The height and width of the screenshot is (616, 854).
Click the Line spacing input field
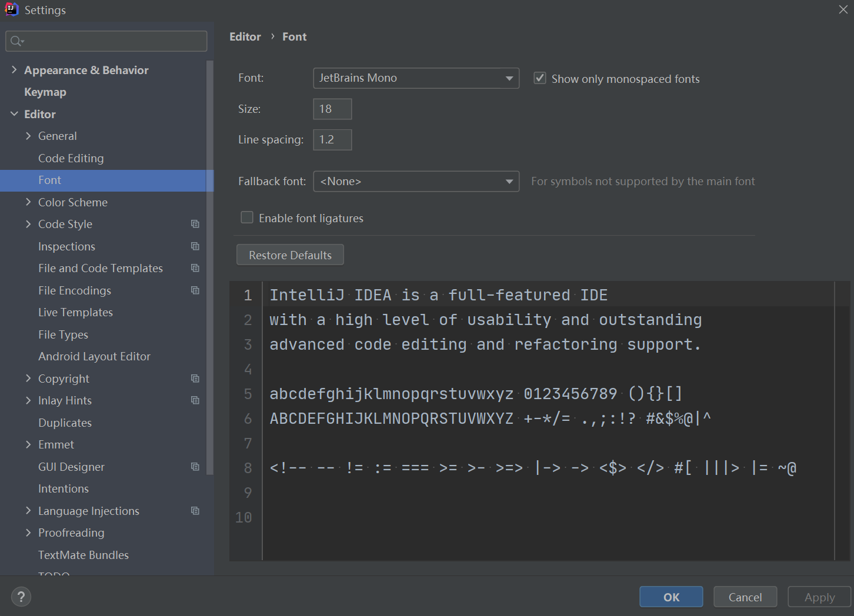332,140
